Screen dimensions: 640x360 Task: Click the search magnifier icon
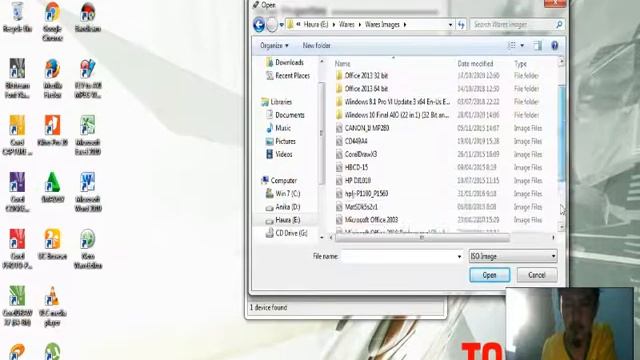pos(559,24)
